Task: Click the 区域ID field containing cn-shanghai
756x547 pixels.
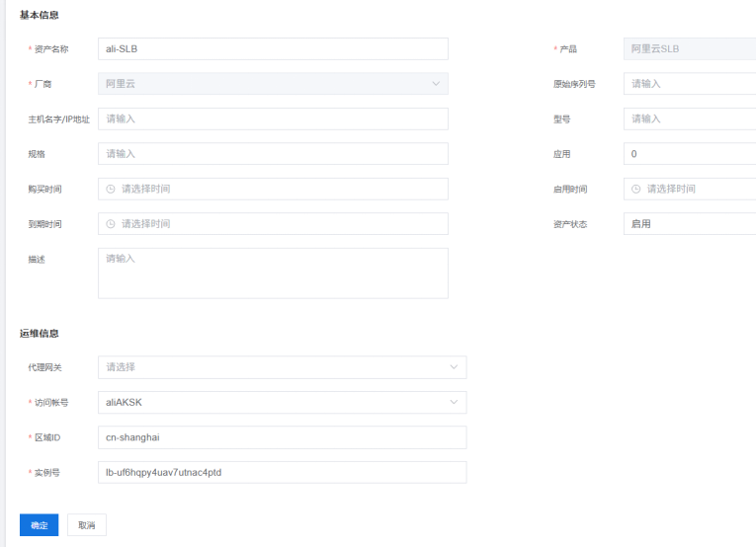Action: [282, 437]
